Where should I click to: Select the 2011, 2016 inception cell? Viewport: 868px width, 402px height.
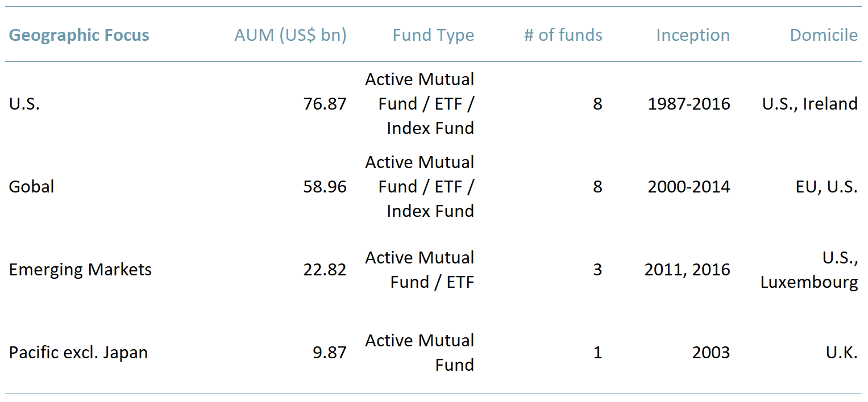coord(687,270)
